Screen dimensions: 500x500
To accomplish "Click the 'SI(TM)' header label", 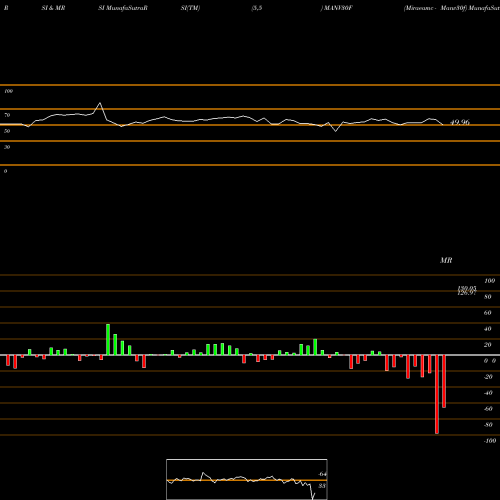I will tap(190, 8).
